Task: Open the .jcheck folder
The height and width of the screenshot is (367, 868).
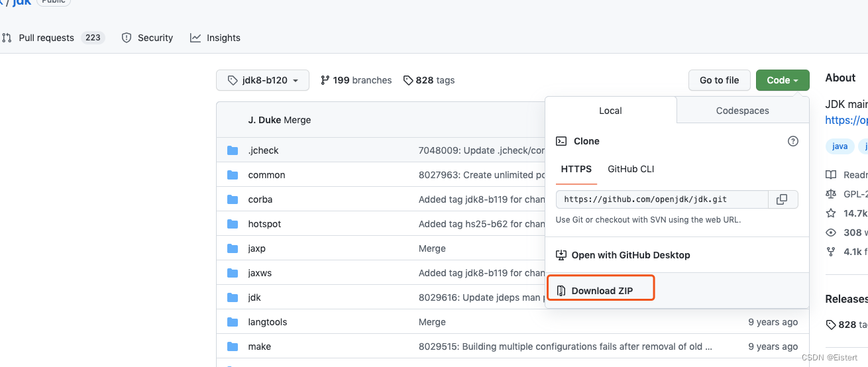Action: point(263,150)
